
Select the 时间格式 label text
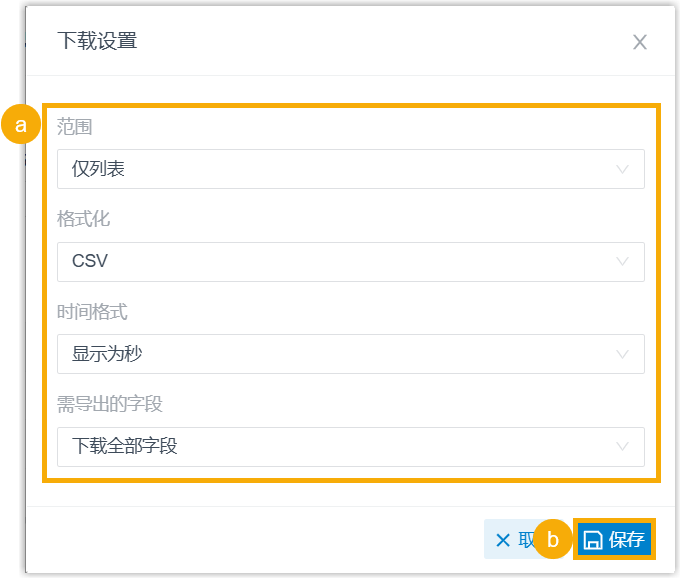coord(92,312)
